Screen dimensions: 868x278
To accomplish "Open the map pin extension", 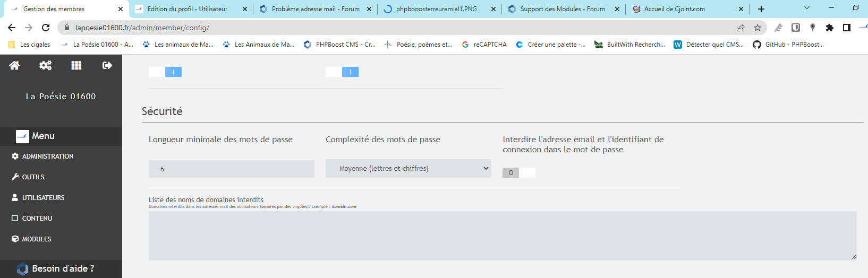I will click(813, 28).
